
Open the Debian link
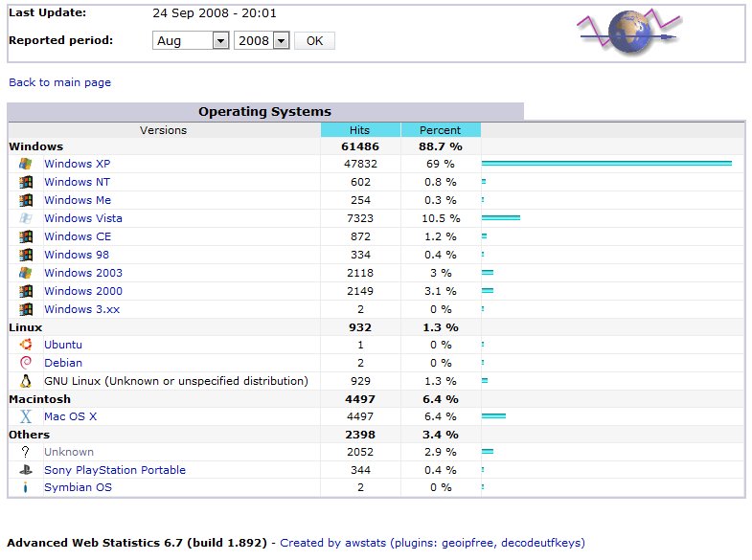pos(63,363)
